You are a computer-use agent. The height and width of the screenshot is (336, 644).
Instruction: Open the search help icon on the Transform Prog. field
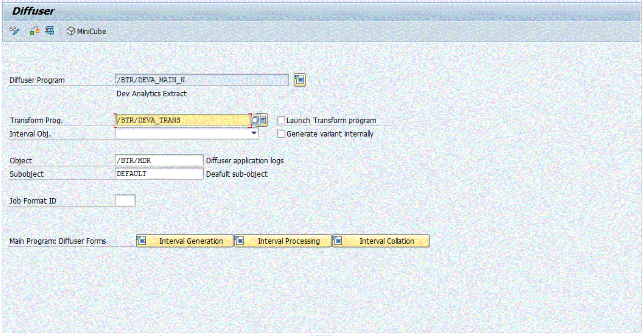pos(255,120)
